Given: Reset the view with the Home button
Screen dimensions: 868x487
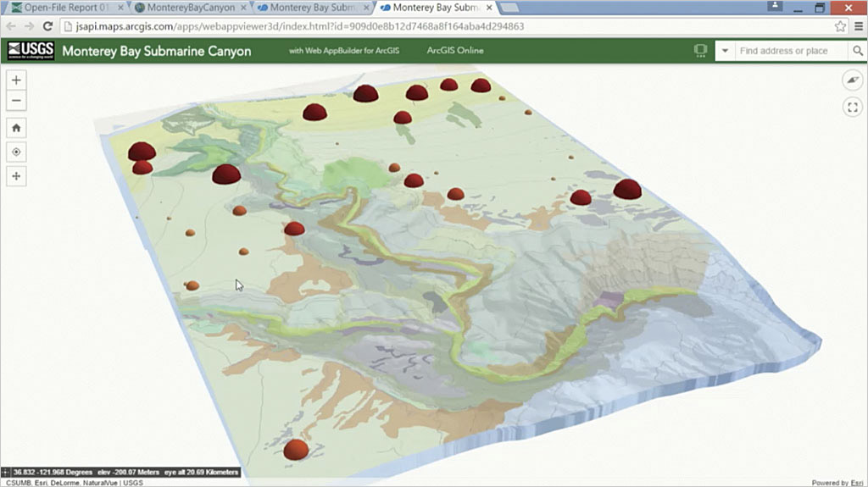Looking at the screenshot, I should point(16,128).
